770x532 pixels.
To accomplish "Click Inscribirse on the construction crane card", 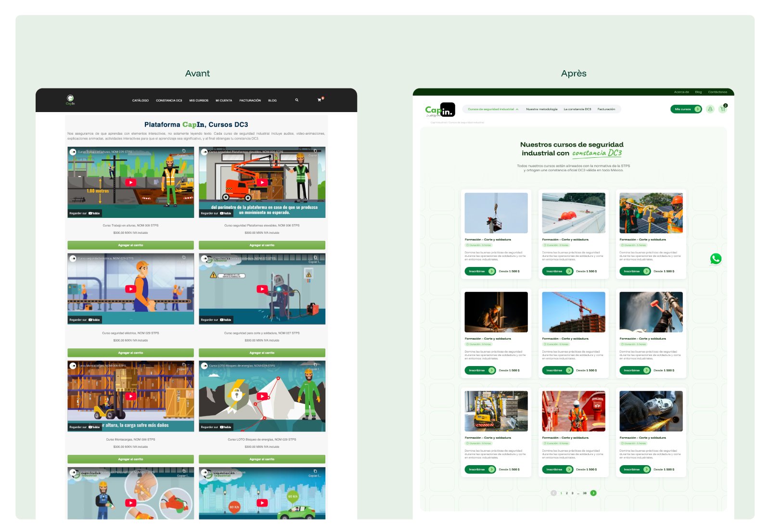I will [558, 370].
